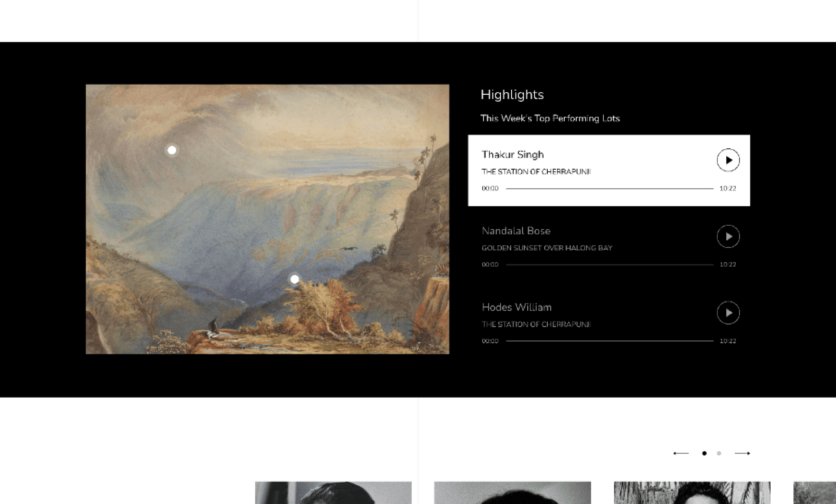
Task: Seek within Nandalal Bose progress bar
Action: [x=610, y=265]
